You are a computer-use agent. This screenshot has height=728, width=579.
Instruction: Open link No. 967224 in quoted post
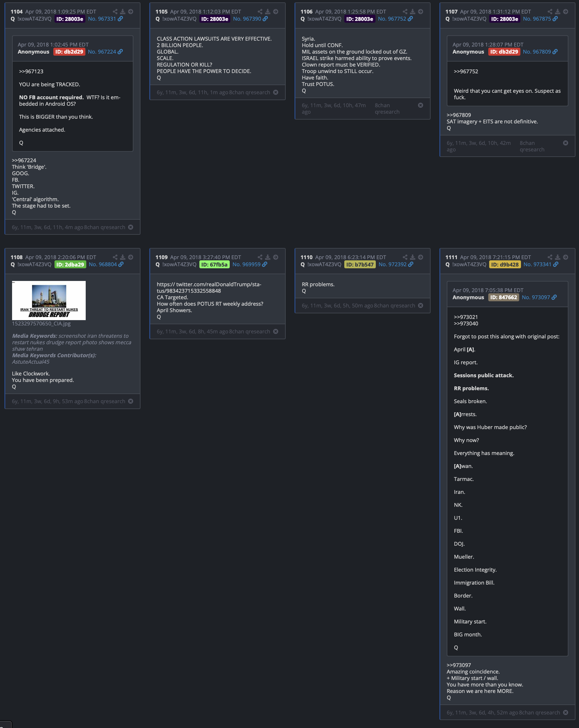coord(105,52)
